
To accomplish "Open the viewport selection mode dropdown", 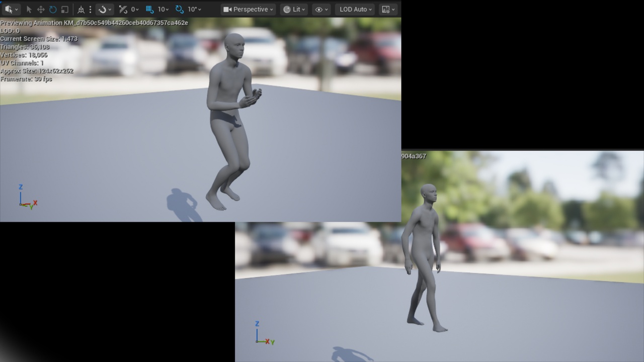I will click(x=11, y=9).
